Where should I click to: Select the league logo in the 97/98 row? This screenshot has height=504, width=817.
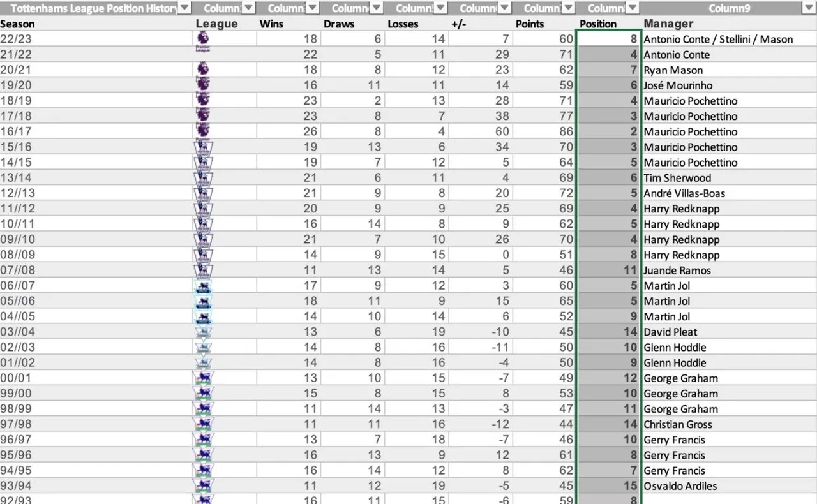coord(204,424)
